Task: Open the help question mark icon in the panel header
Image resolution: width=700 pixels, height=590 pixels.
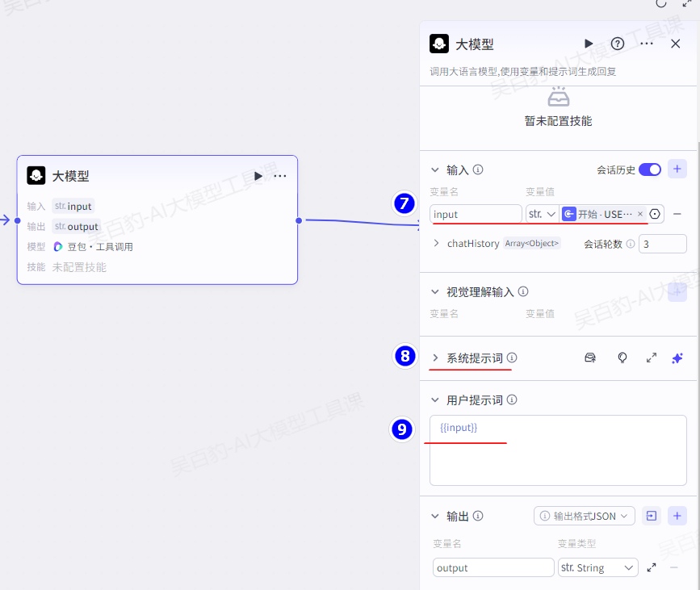Action: (618, 44)
